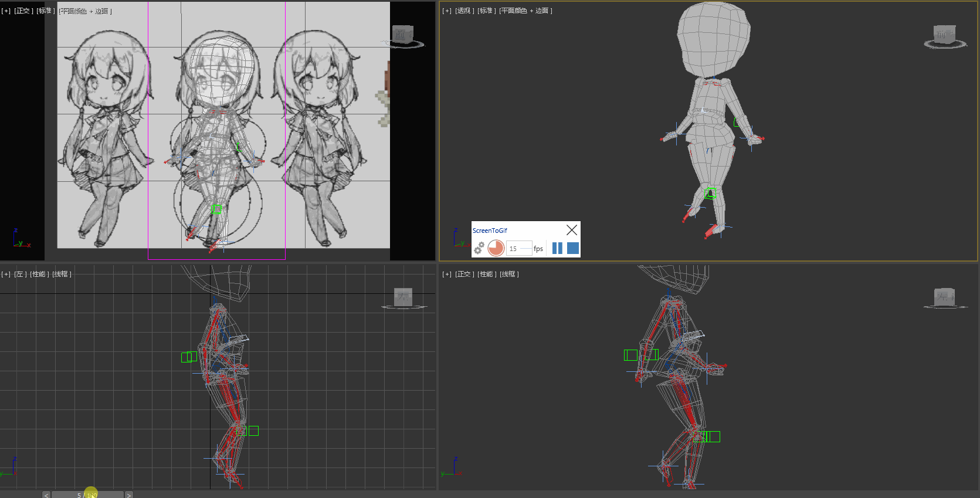Open 标准 menu in the perspective viewport

click(486, 11)
